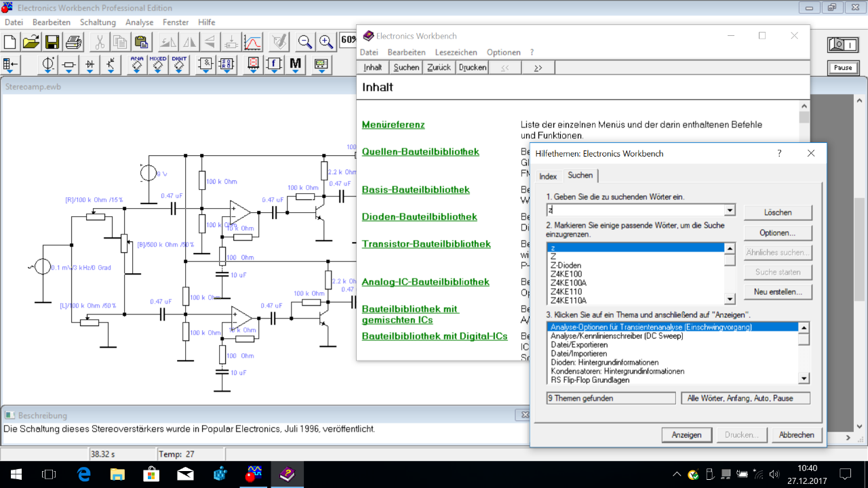Save the circuit with floppy disk icon
The image size is (868, 488).
pyautogui.click(x=52, y=41)
